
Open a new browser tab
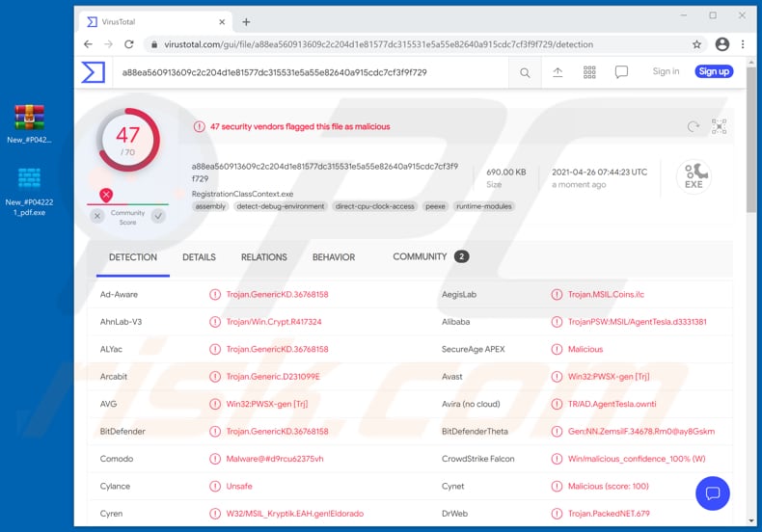[246, 22]
